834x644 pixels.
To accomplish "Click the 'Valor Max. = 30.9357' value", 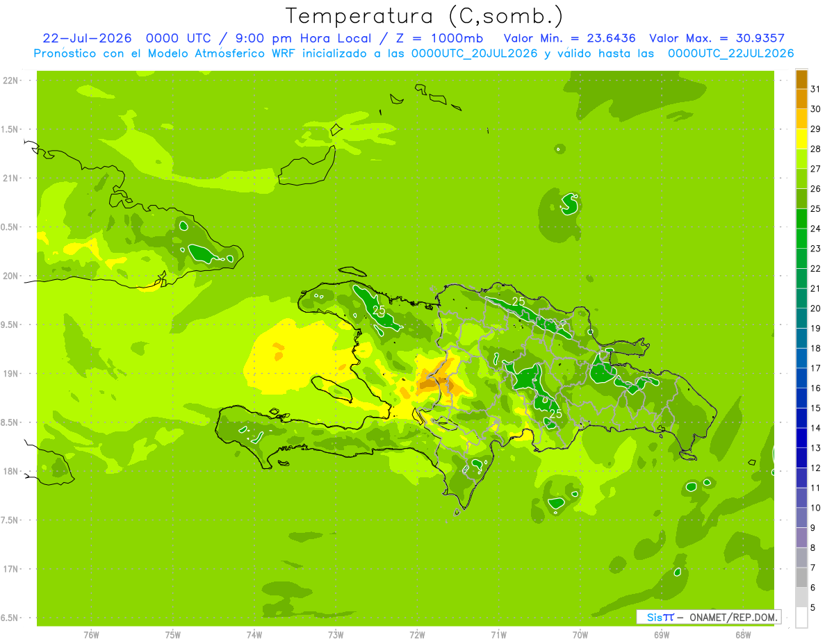I will click(717, 38).
